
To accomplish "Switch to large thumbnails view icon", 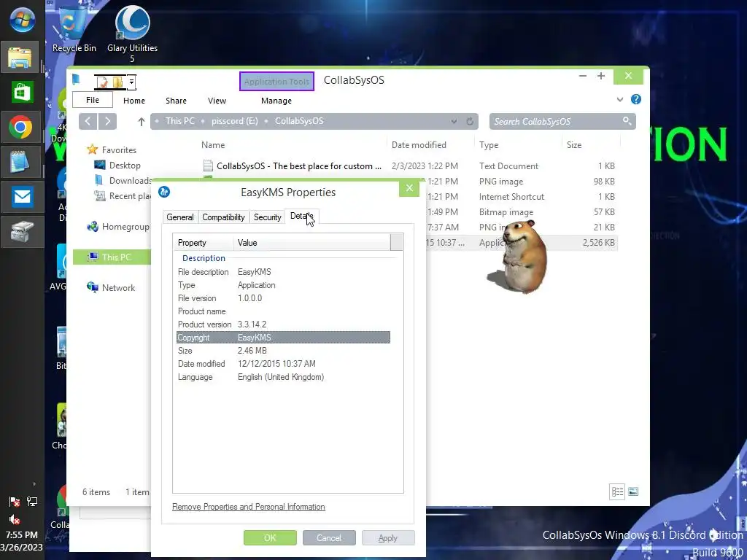I will point(633,492).
